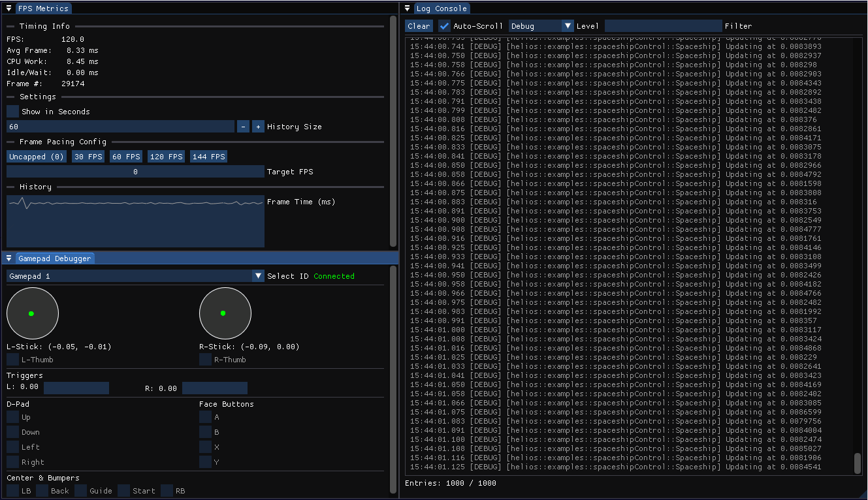Enable Show in Seconds checkbox
This screenshot has height=500, width=868.
[x=13, y=112]
